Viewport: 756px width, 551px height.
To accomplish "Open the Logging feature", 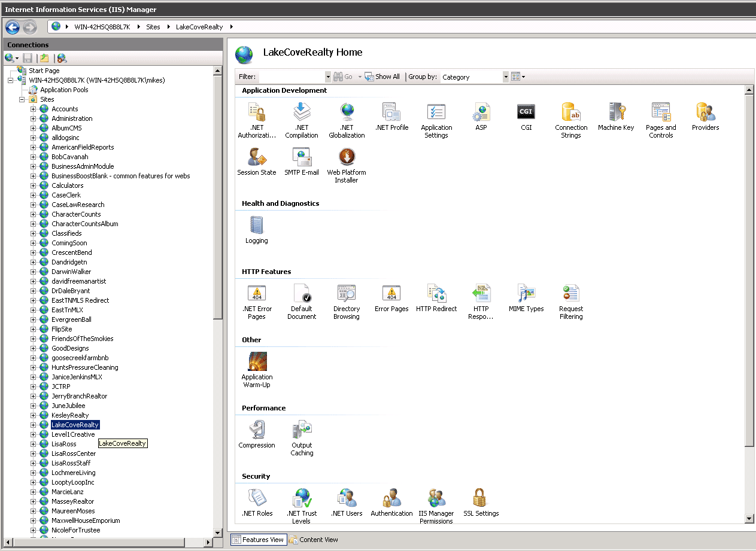I will [257, 230].
